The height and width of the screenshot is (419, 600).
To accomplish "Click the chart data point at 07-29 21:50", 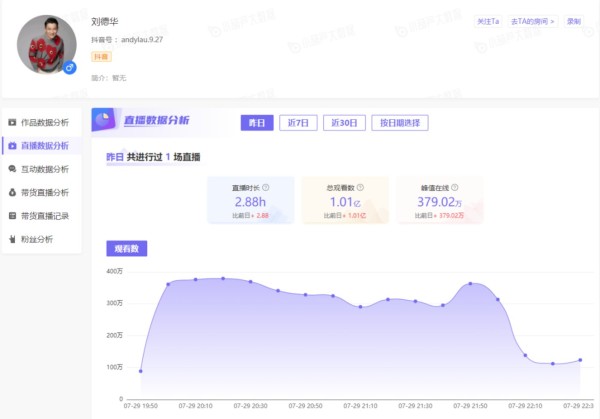I will pos(470,284).
